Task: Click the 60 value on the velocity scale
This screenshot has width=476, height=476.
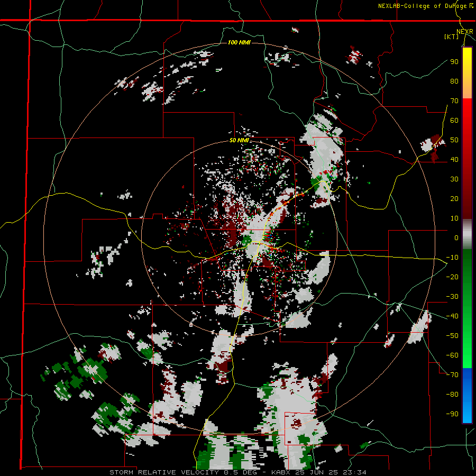Action: tap(454, 120)
